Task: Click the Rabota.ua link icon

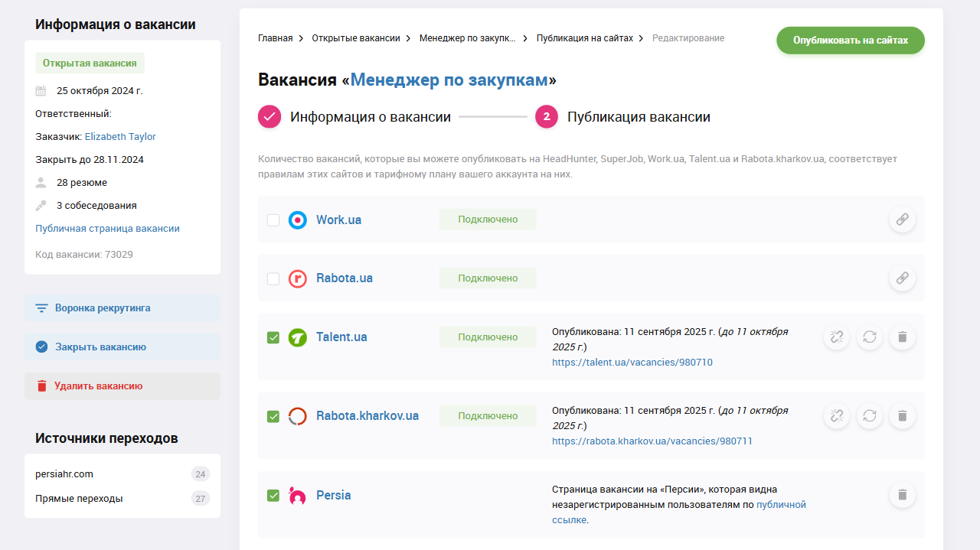Action: (902, 278)
